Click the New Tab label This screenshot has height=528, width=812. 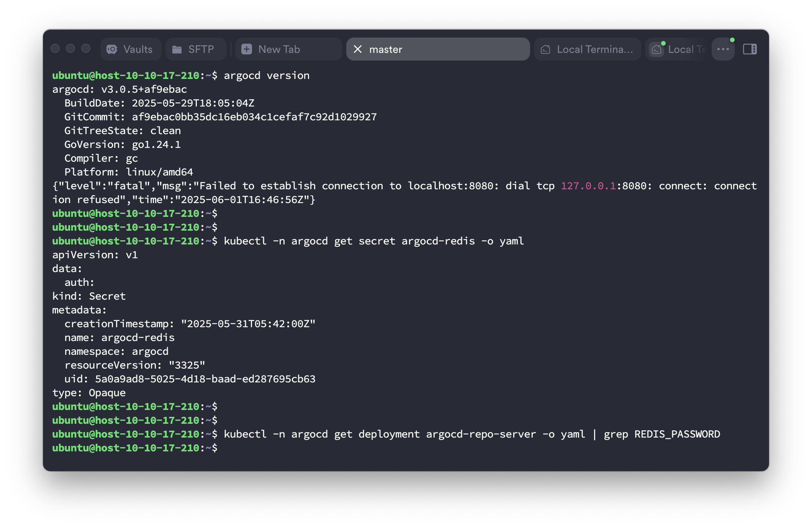279,49
